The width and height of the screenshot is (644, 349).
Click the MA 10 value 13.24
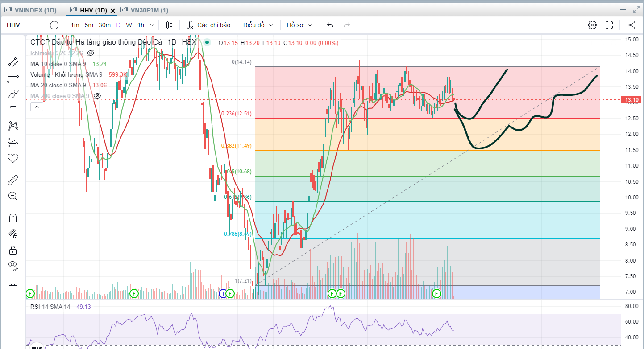(x=100, y=64)
